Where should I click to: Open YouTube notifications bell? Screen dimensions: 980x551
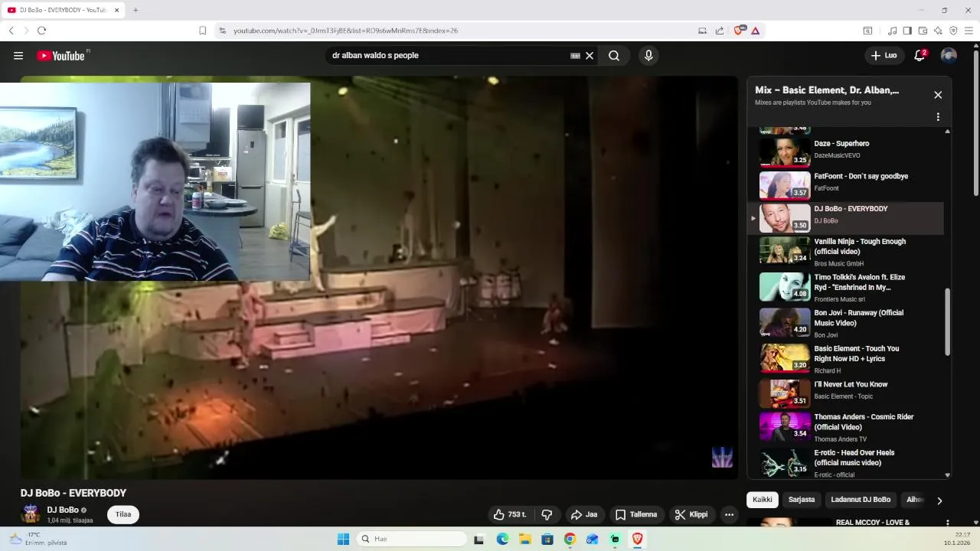(920, 55)
